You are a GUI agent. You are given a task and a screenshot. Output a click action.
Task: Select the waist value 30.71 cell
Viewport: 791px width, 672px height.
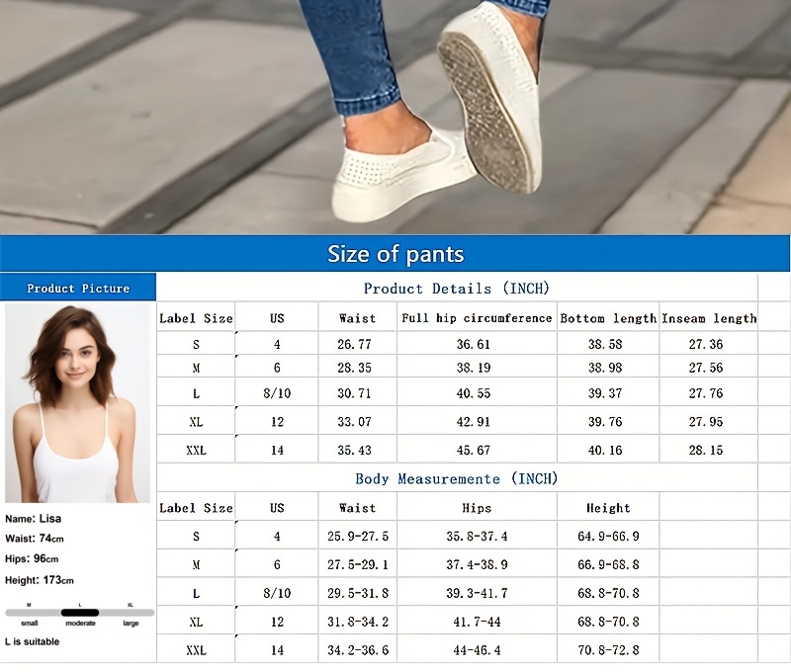(x=357, y=393)
